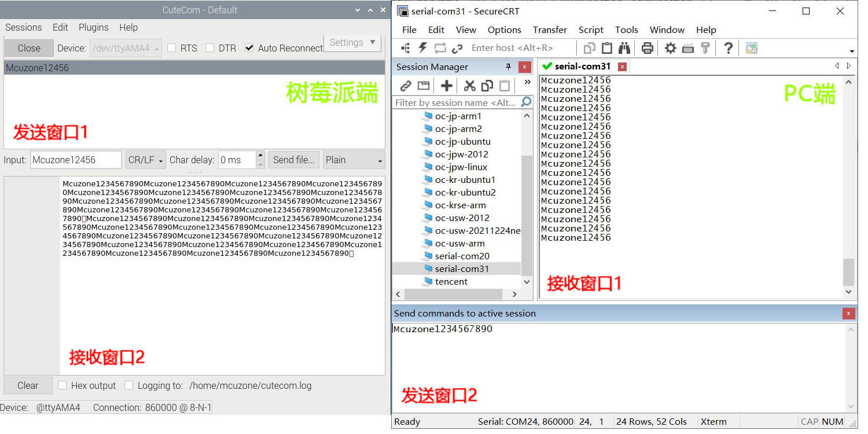
Task: Select the oc-krse-arm session
Action: point(460,205)
